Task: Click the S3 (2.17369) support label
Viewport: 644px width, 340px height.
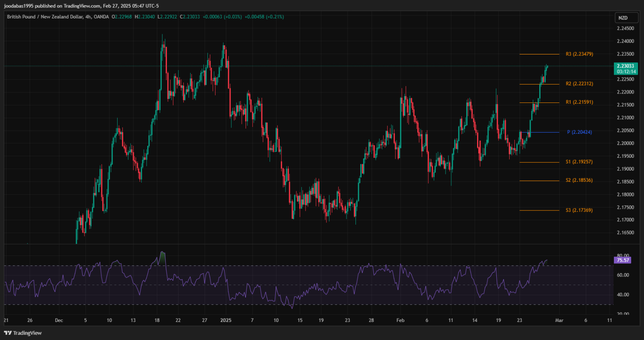Action: tap(579, 210)
